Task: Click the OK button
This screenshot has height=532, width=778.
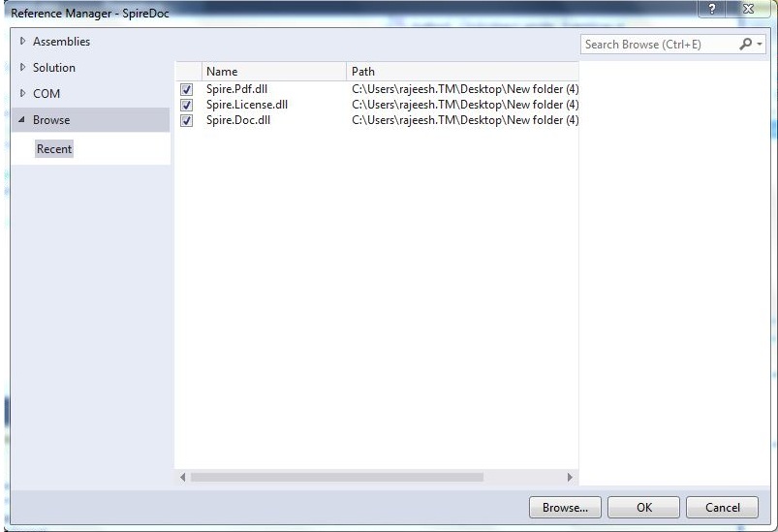Action: [x=644, y=507]
